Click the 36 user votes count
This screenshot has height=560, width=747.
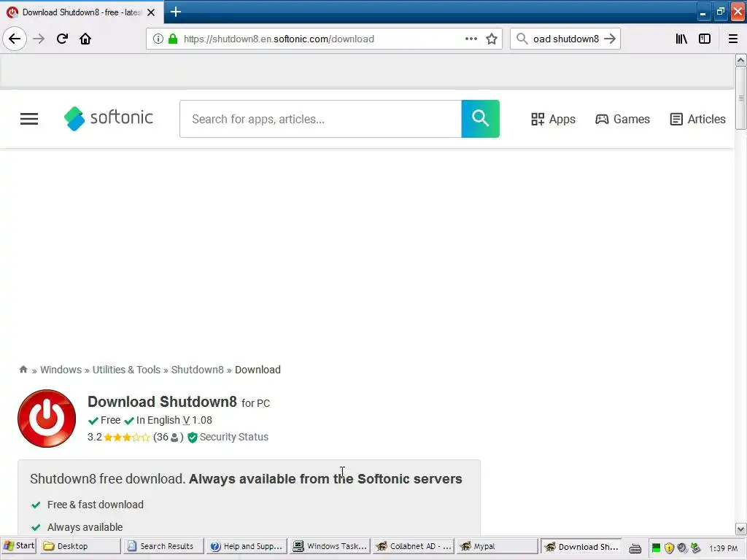tap(169, 437)
